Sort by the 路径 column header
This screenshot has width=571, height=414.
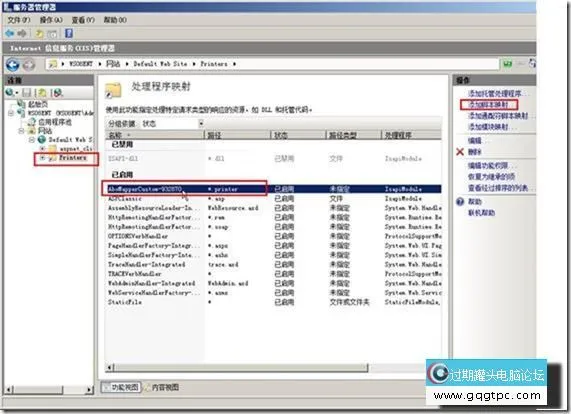(238, 135)
